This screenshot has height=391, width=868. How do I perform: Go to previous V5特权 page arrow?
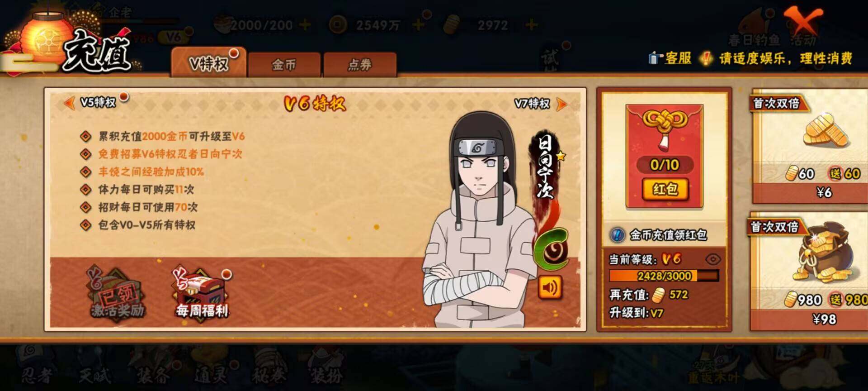click(70, 103)
